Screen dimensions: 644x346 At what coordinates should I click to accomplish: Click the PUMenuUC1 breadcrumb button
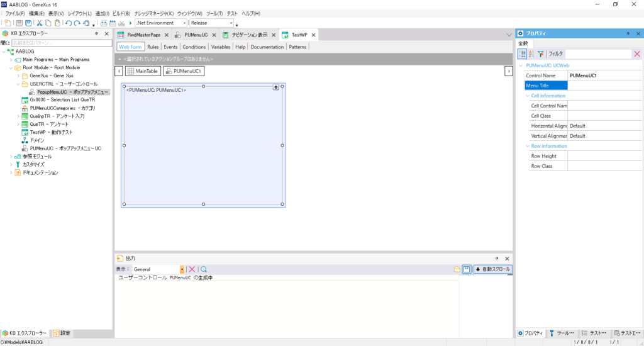[x=184, y=71]
